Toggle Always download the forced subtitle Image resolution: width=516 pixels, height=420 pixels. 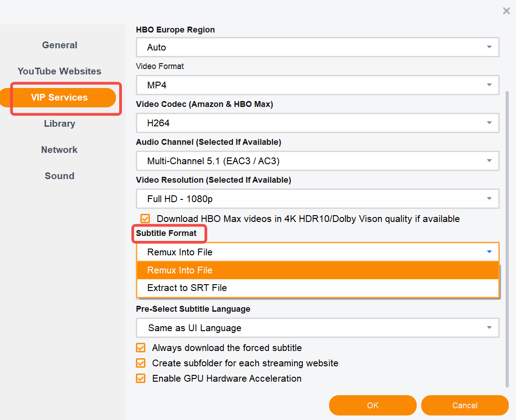(141, 348)
